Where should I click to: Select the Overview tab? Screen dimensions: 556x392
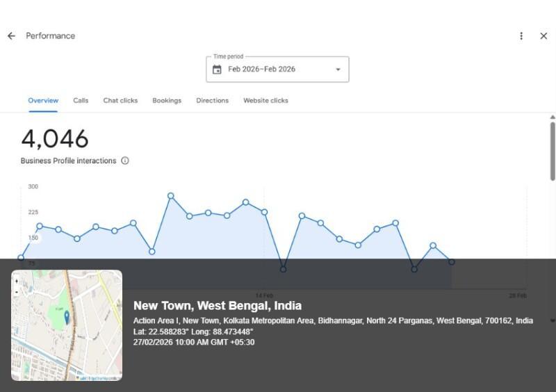[x=43, y=101]
